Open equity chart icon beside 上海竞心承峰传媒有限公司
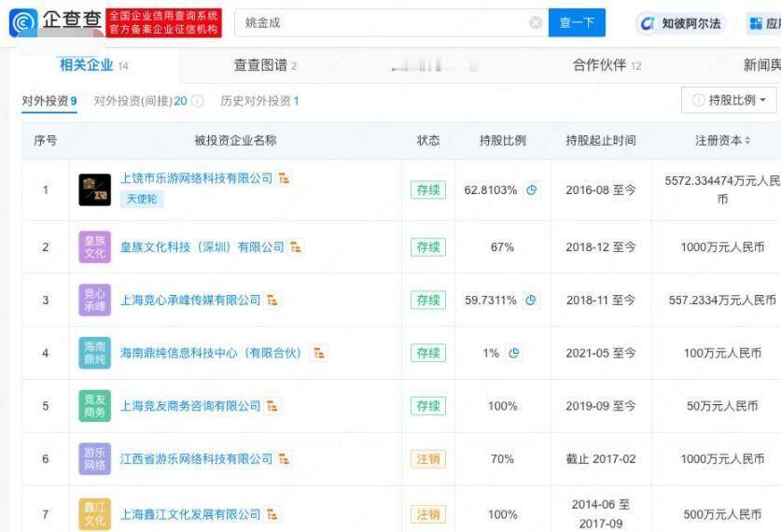Image resolution: width=781 pixels, height=532 pixels. [x=272, y=300]
